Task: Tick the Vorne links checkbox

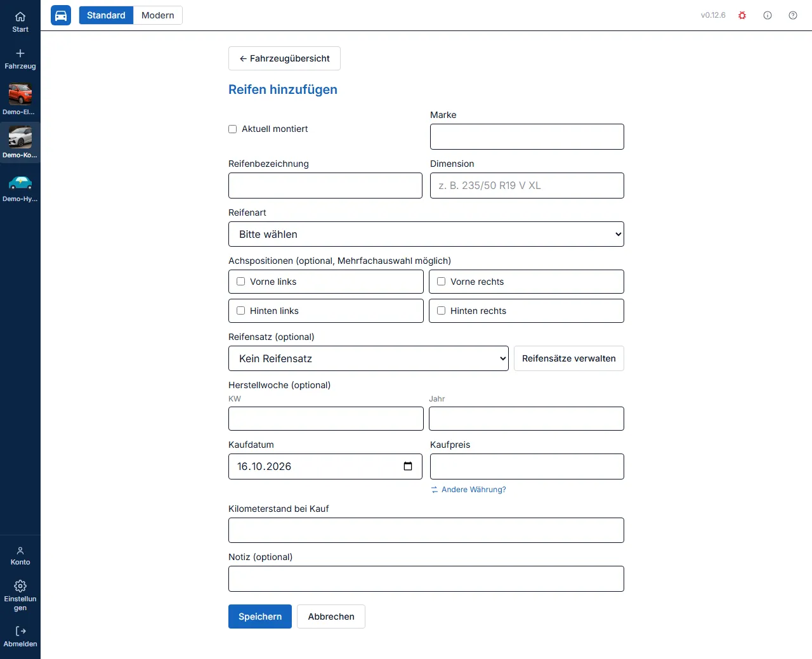Action: click(241, 282)
